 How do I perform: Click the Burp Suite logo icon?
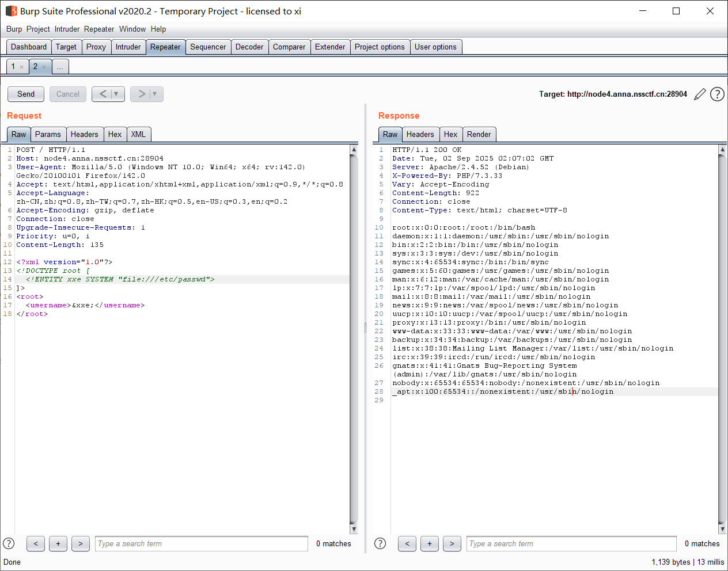12,11
